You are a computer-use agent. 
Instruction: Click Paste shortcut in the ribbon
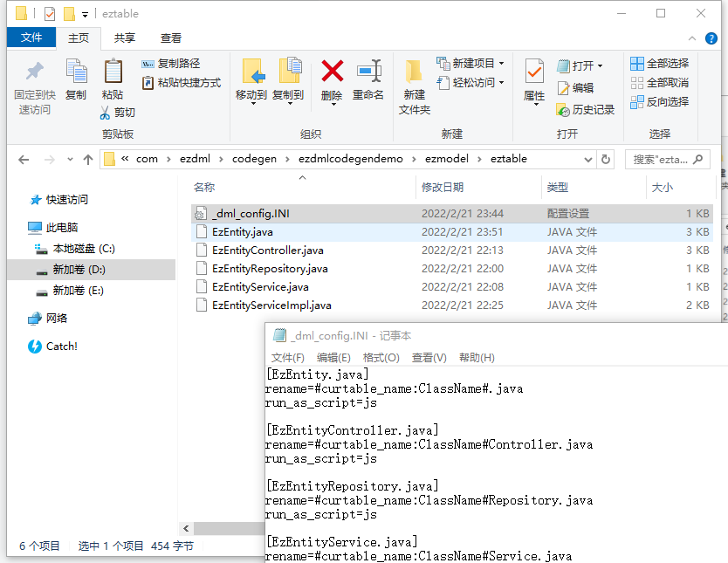182,83
